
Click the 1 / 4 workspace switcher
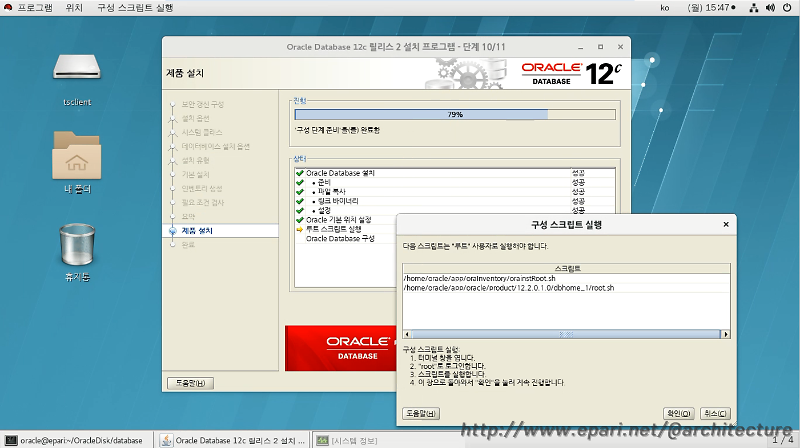click(783, 439)
